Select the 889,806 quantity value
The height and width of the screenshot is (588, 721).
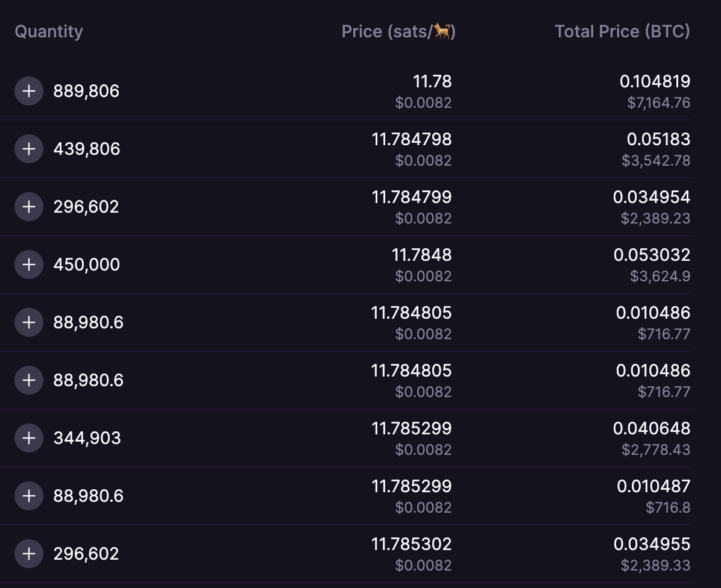86,92
